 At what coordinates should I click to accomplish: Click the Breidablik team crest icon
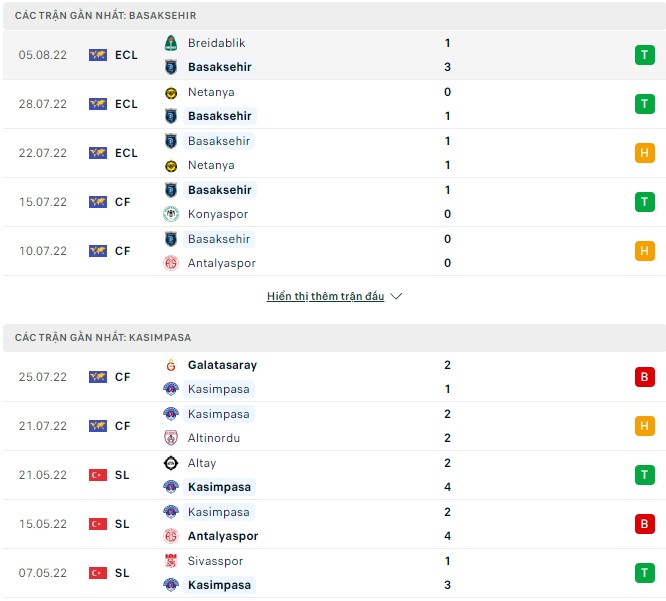(171, 43)
